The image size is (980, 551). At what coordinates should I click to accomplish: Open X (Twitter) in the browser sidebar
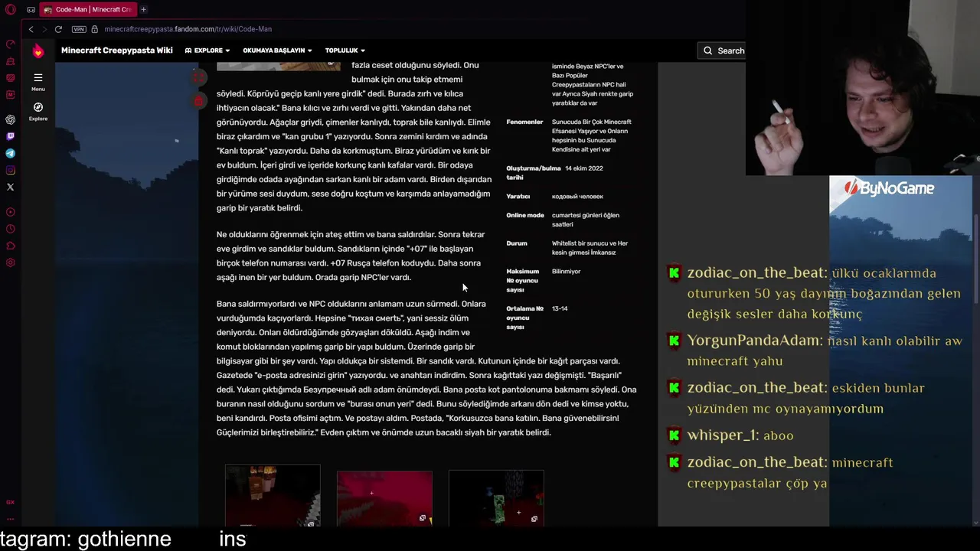coord(11,187)
